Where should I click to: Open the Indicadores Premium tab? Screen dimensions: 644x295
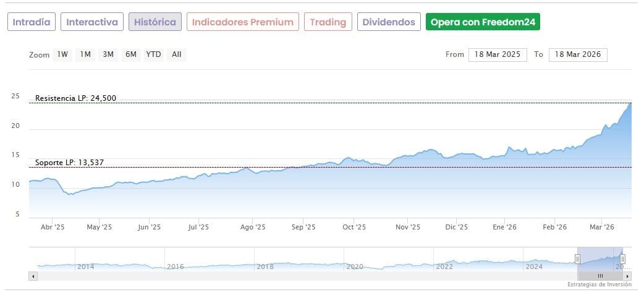242,22
